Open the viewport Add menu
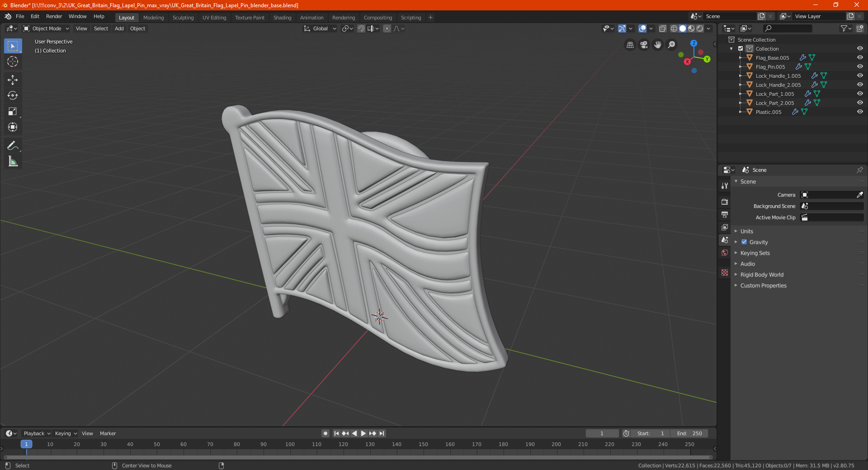This screenshot has height=470, width=868. tap(119, 28)
